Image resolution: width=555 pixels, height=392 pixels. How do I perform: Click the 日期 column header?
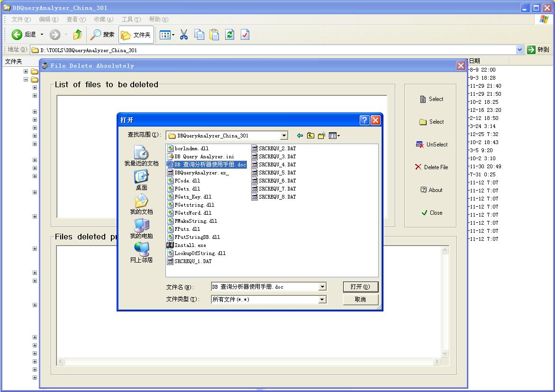[488, 61]
